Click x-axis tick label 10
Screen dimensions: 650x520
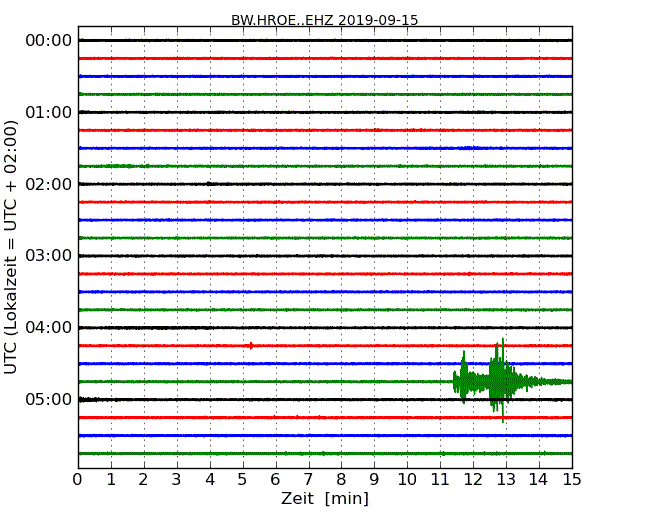click(407, 480)
